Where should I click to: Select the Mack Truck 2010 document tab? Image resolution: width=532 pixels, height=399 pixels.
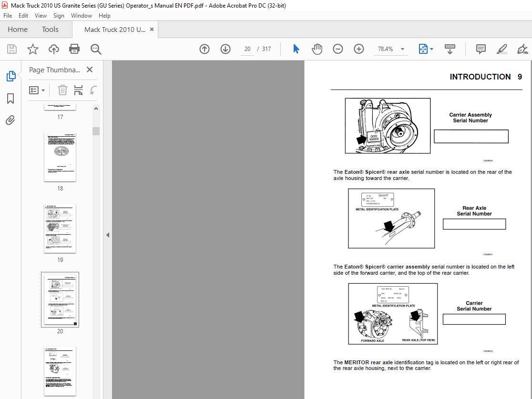coord(115,30)
